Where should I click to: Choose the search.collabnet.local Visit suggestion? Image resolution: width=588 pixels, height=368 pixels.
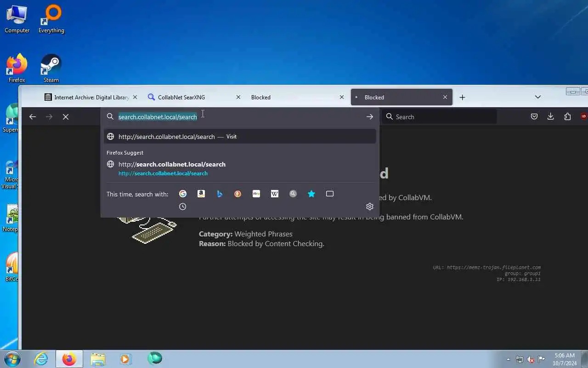pos(240,137)
